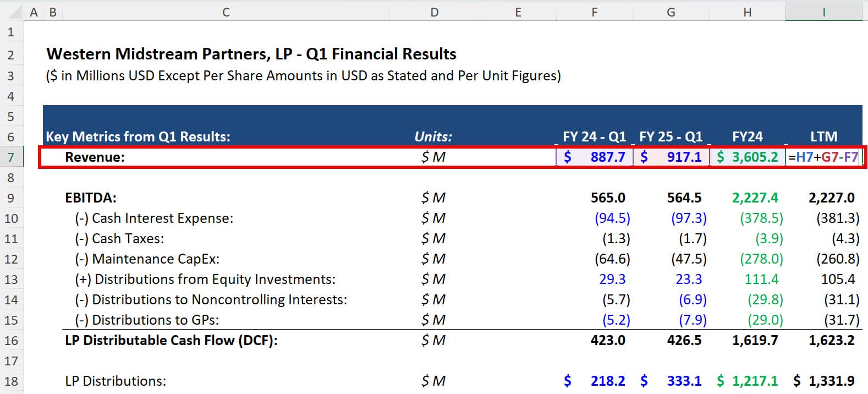Select the row 16 header
The image size is (868, 394).
[10, 341]
